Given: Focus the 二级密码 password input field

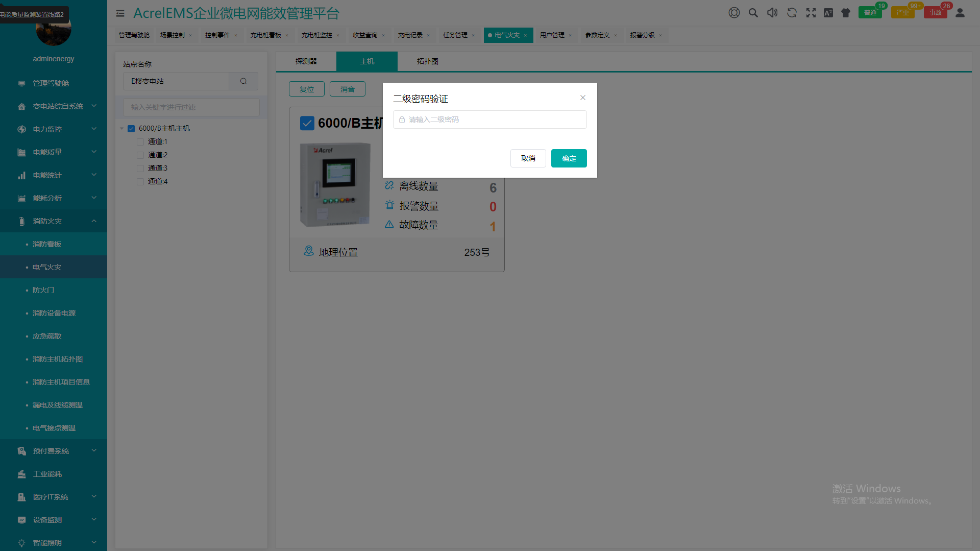Looking at the screenshot, I should [490, 119].
